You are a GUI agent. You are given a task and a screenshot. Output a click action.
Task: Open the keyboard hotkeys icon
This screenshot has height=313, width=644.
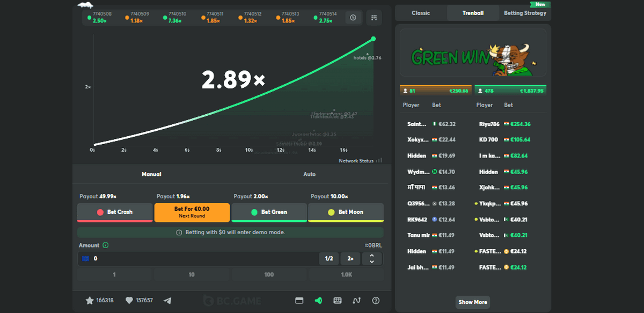338,300
